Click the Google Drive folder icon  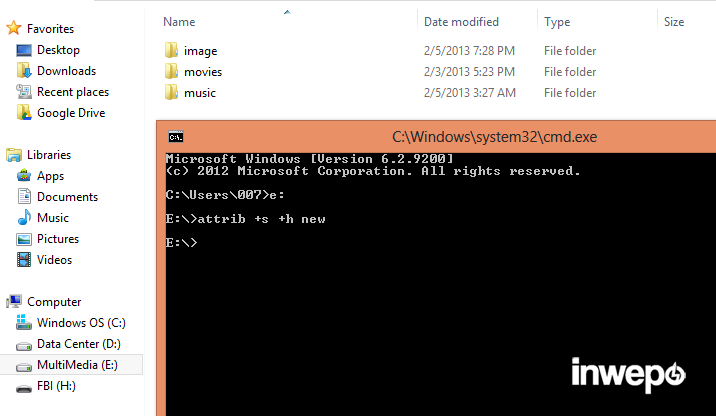[x=24, y=113]
